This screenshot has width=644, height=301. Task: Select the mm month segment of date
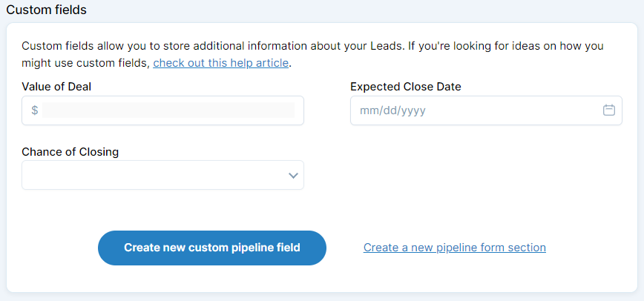click(x=367, y=111)
